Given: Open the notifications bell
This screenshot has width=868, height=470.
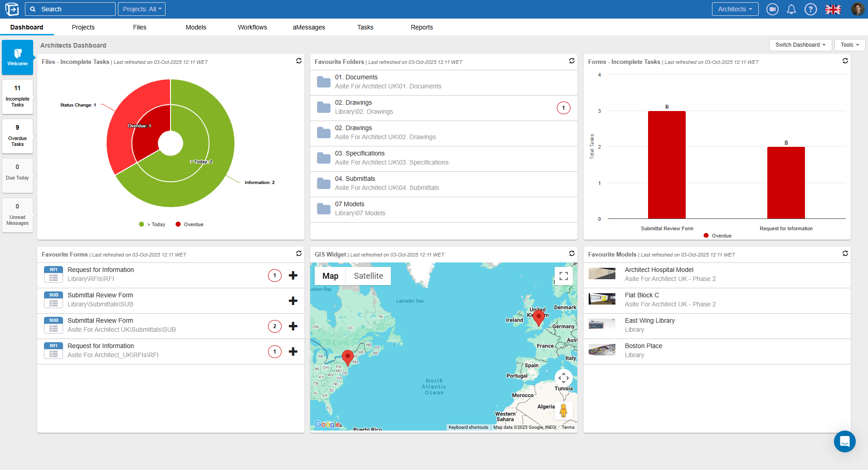Looking at the screenshot, I should pyautogui.click(x=791, y=9).
